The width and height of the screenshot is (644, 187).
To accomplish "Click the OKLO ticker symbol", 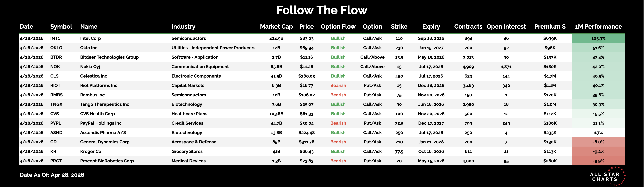I will (x=56, y=48).
